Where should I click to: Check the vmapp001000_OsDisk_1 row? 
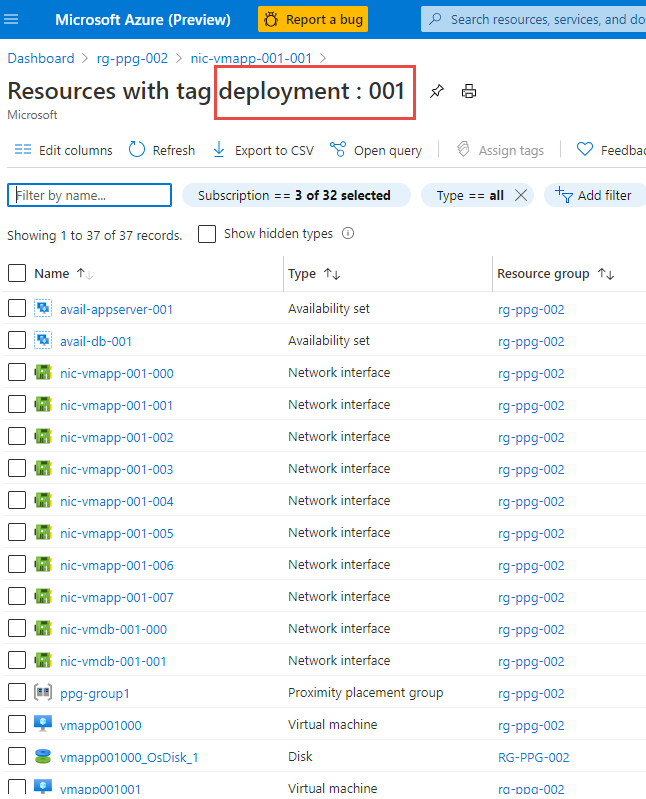[x=17, y=757]
